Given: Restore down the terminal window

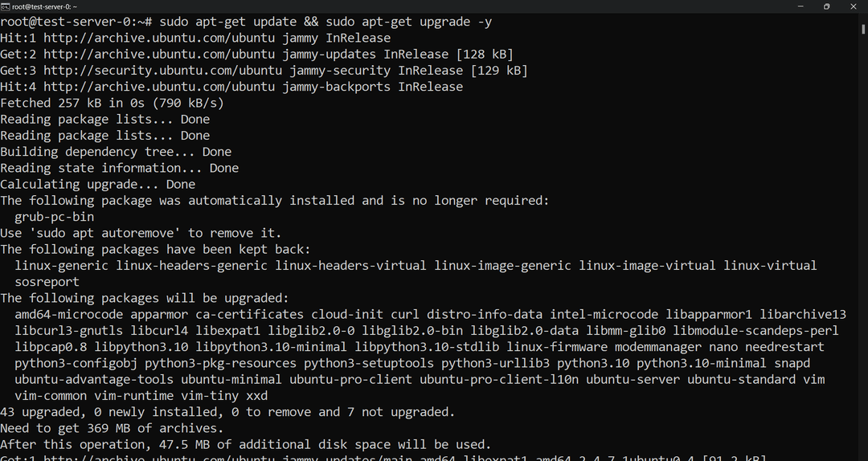Looking at the screenshot, I should pos(826,6).
